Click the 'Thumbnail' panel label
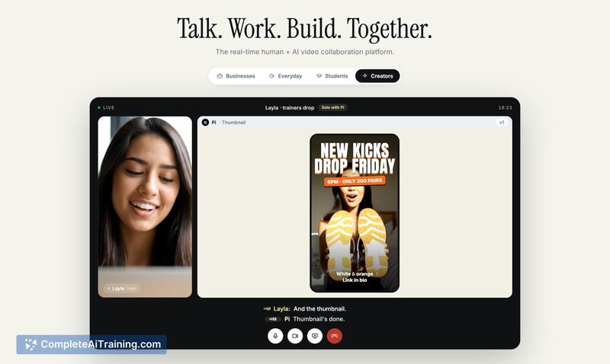This screenshot has width=610, height=364. (233, 123)
